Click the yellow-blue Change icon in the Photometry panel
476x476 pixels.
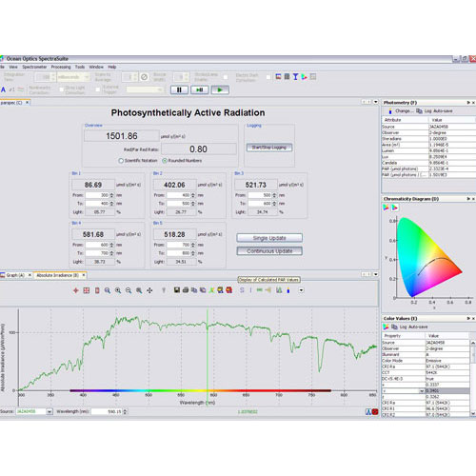(390, 111)
